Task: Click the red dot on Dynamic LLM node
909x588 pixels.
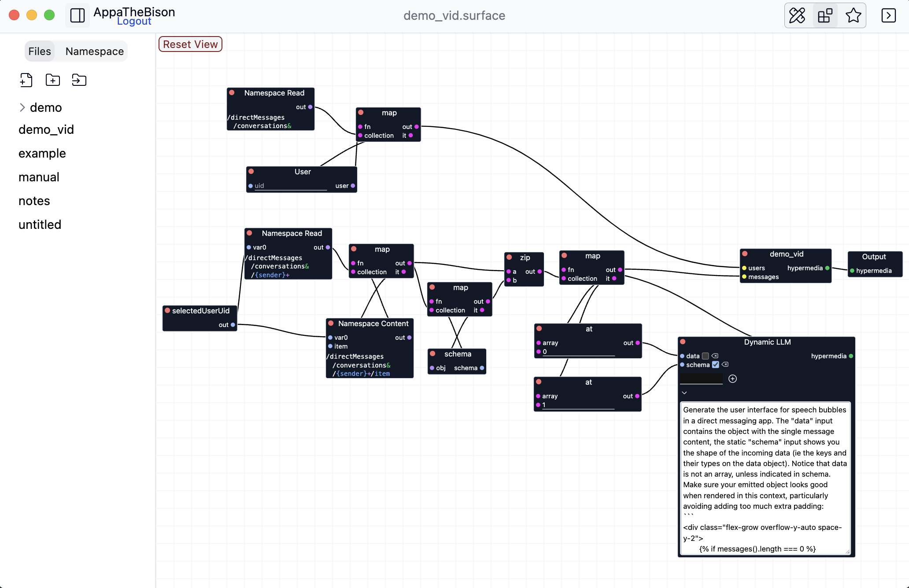Action: click(x=683, y=342)
